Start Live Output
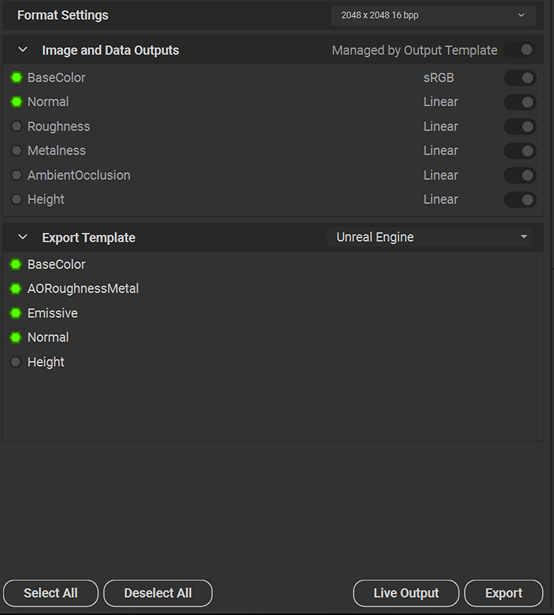Image resolution: width=554 pixels, height=615 pixels. pyautogui.click(x=406, y=593)
